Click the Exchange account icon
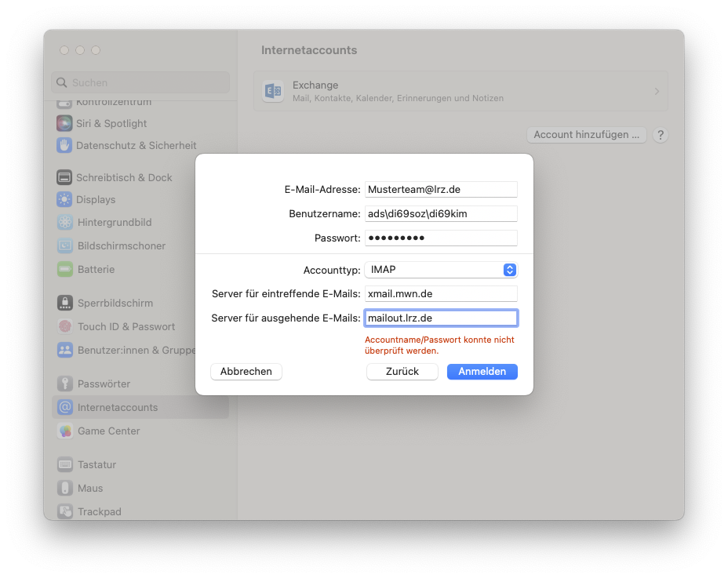 point(273,92)
